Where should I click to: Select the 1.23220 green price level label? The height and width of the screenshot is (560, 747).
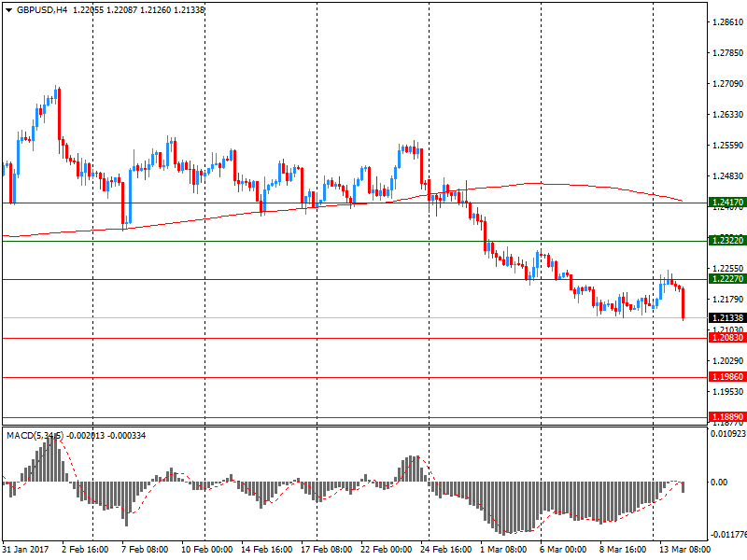(x=727, y=241)
